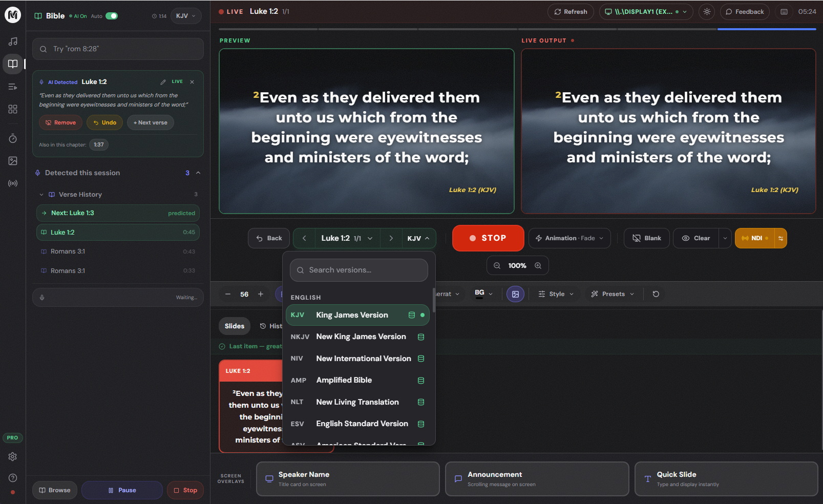Click the Next verse button

point(150,122)
